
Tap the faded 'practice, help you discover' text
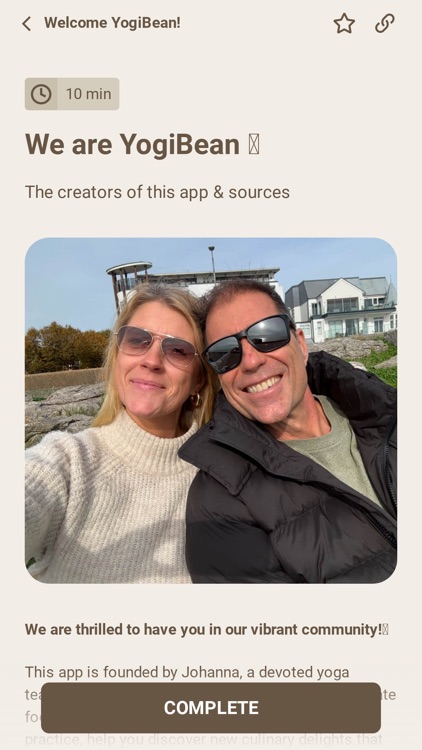click(203, 740)
